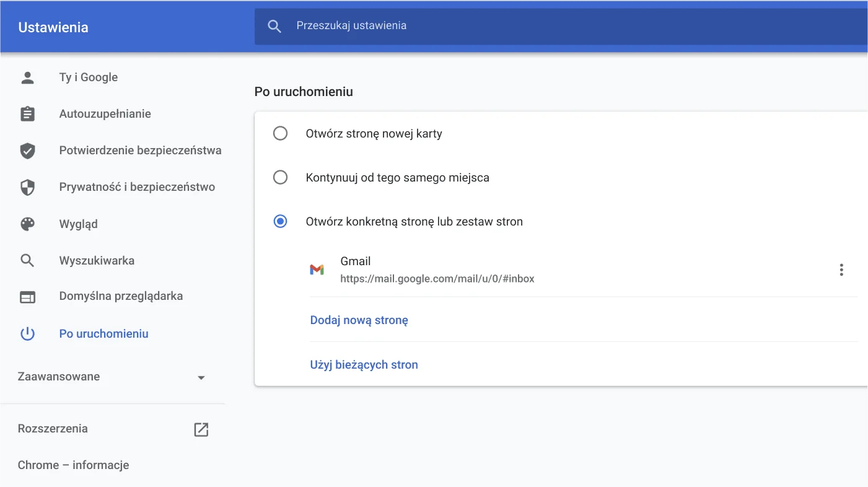The height and width of the screenshot is (487, 868).
Task: Click Użyj bieżących stron link
Action: coord(364,364)
